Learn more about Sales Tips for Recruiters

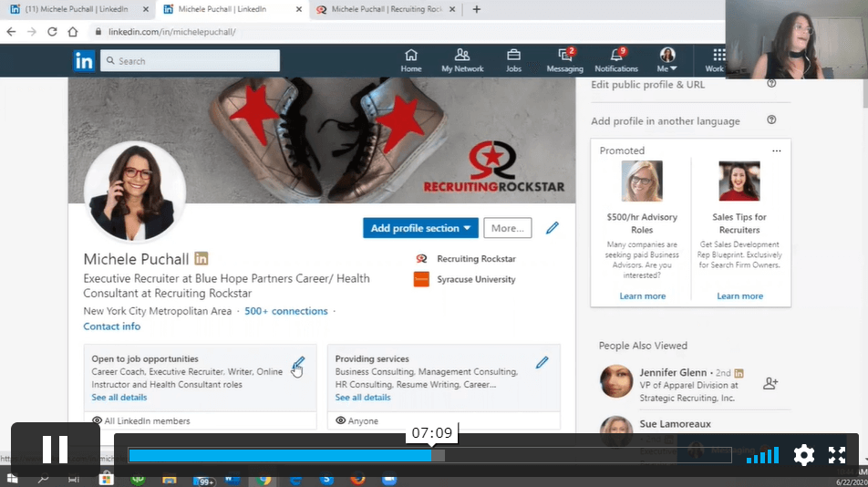pyautogui.click(x=740, y=296)
